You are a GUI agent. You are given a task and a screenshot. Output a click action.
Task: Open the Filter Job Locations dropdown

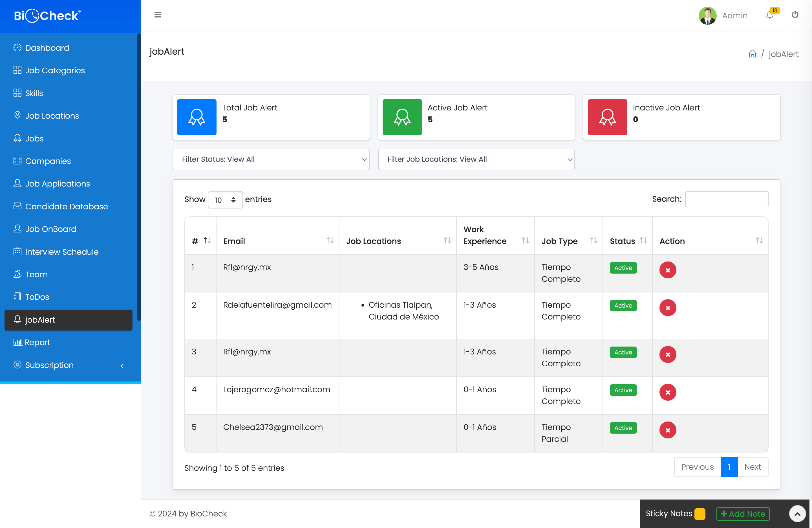(x=476, y=159)
